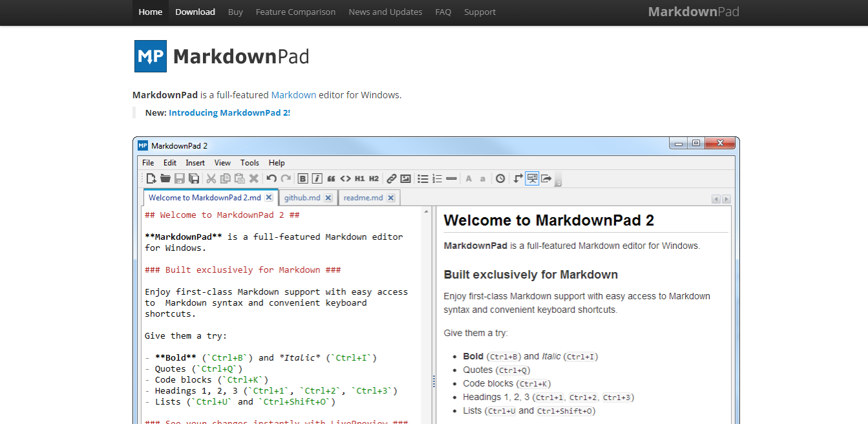Image resolution: width=868 pixels, height=424 pixels.
Task: Open the Buy page link
Action: 235,12
